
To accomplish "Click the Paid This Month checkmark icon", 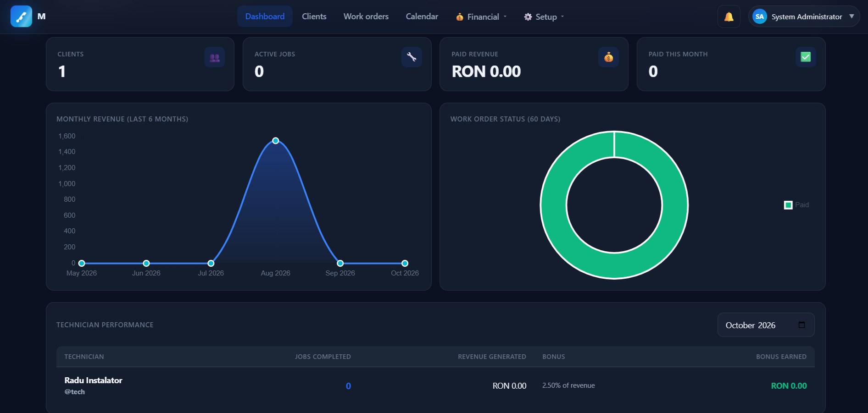I will [x=806, y=57].
